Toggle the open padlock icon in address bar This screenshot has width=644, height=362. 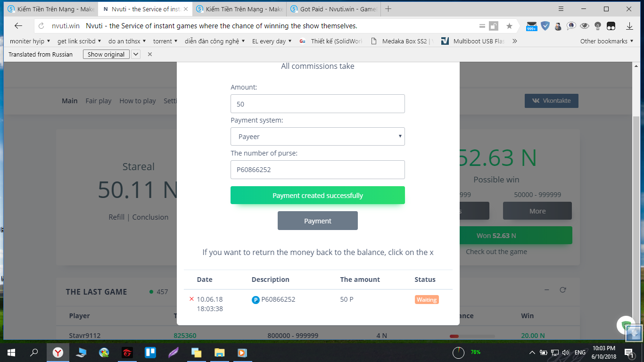click(494, 26)
